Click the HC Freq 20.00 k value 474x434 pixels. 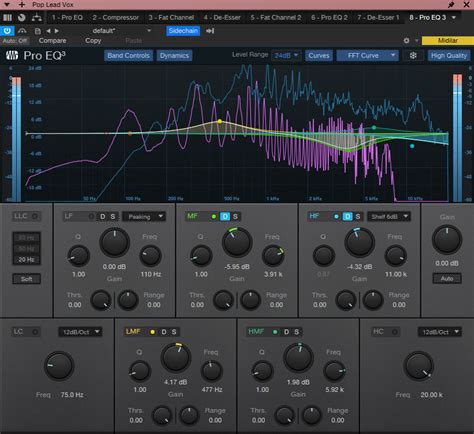click(432, 395)
